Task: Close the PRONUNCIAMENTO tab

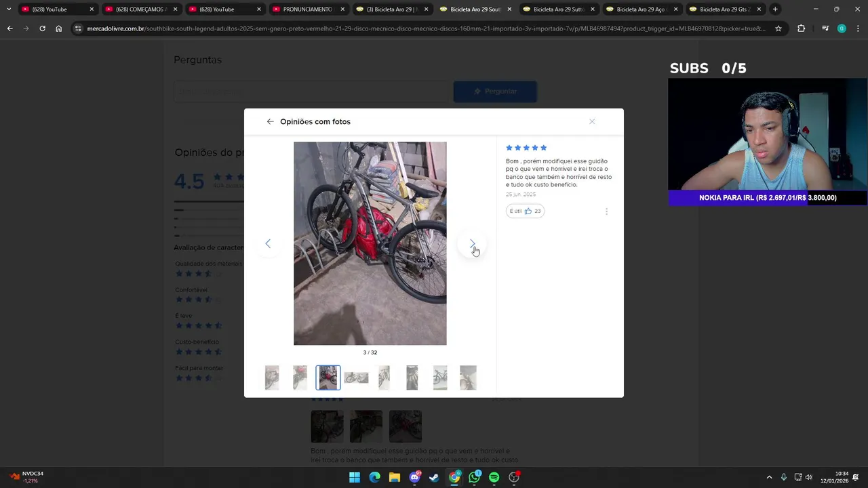Action: [x=342, y=9]
